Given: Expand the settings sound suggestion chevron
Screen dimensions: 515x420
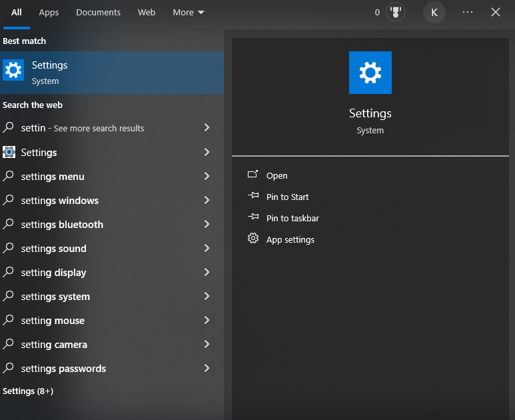Looking at the screenshot, I should point(207,248).
